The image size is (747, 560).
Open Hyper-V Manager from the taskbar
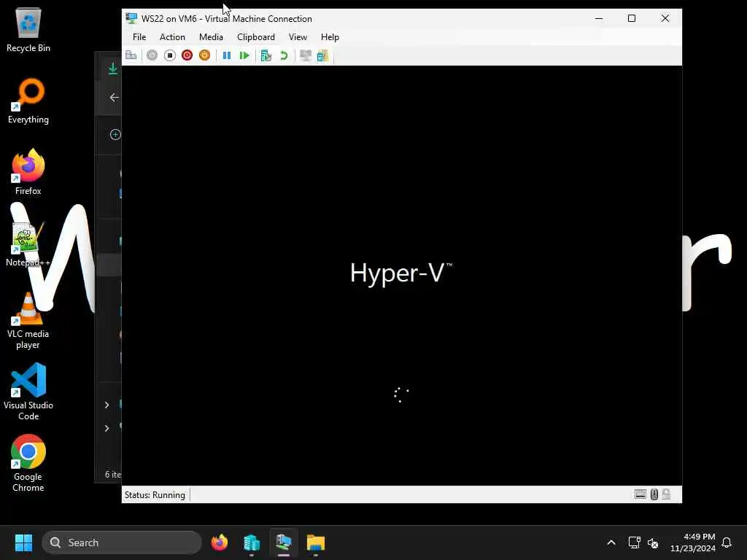point(252,542)
